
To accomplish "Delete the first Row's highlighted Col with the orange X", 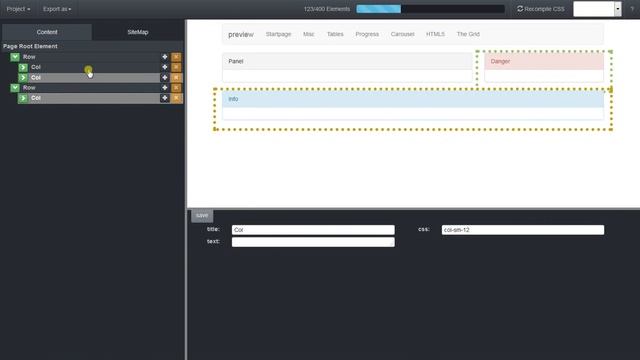I will click(176, 77).
